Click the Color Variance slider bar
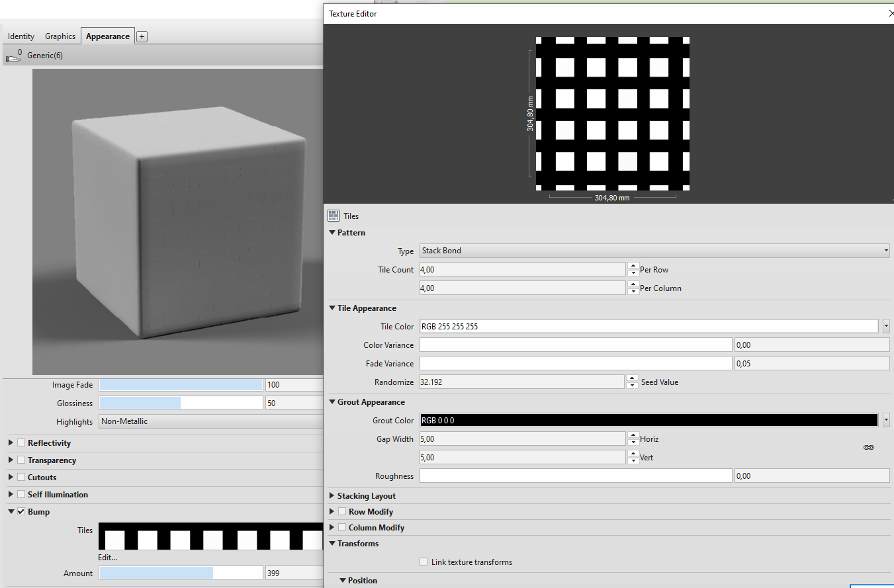 (x=576, y=345)
